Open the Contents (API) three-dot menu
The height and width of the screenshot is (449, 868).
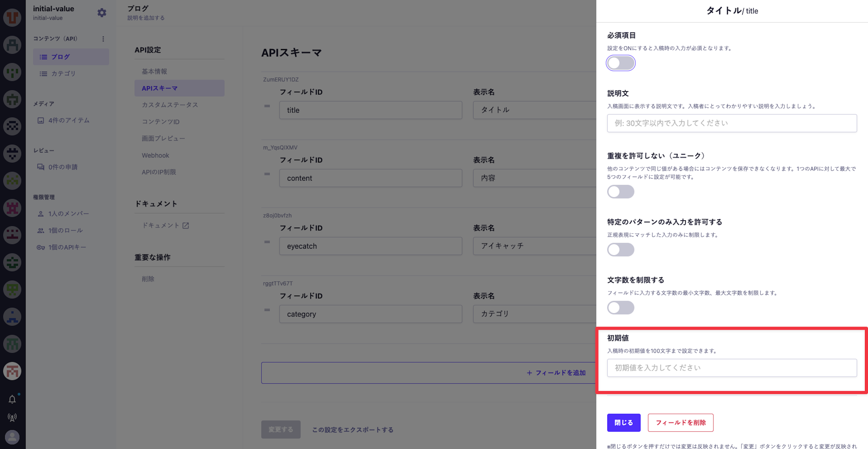pos(103,39)
